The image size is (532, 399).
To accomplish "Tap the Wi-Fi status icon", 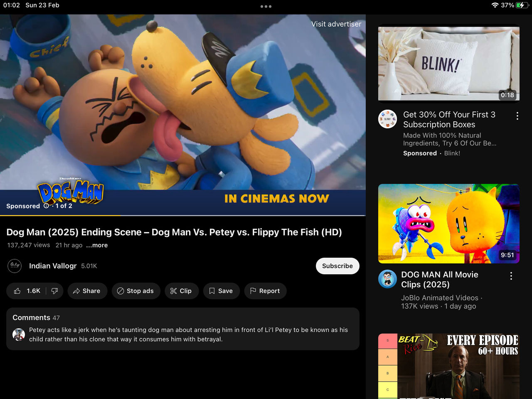I will [495, 5].
